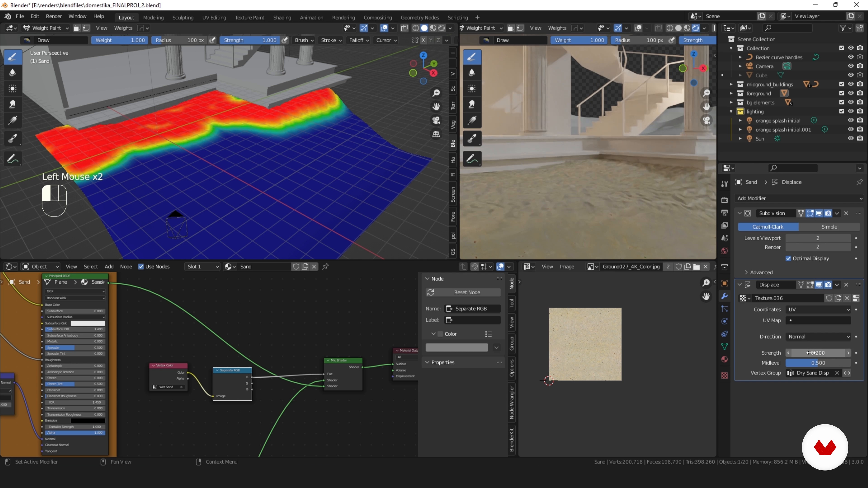This screenshot has width=868, height=488.
Task: Open the World properties tab icon
Action: click(724, 251)
